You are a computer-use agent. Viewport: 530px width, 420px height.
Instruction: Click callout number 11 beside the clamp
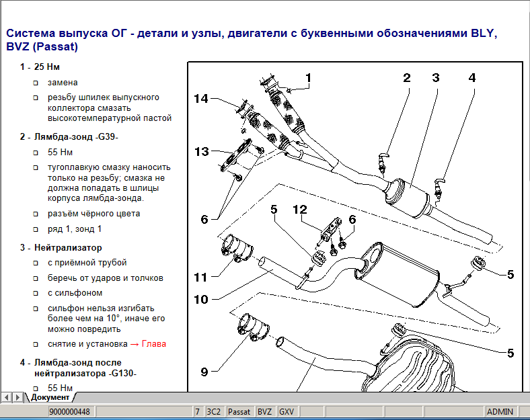pos(201,276)
